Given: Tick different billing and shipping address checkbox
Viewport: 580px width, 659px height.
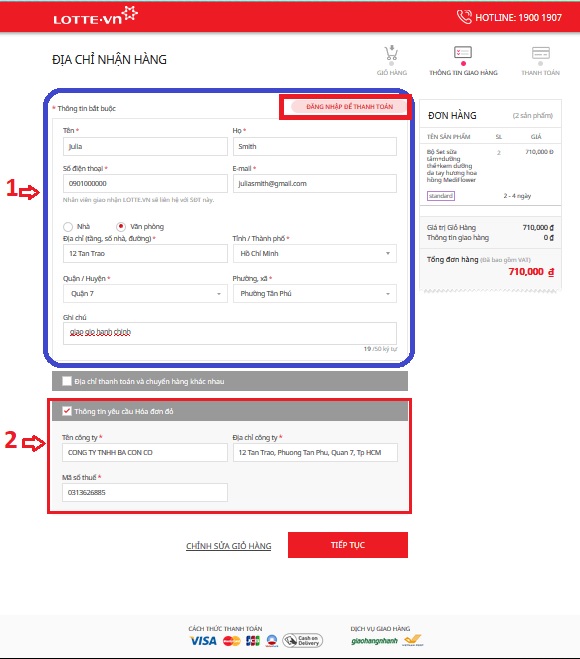Looking at the screenshot, I should coord(66,381).
